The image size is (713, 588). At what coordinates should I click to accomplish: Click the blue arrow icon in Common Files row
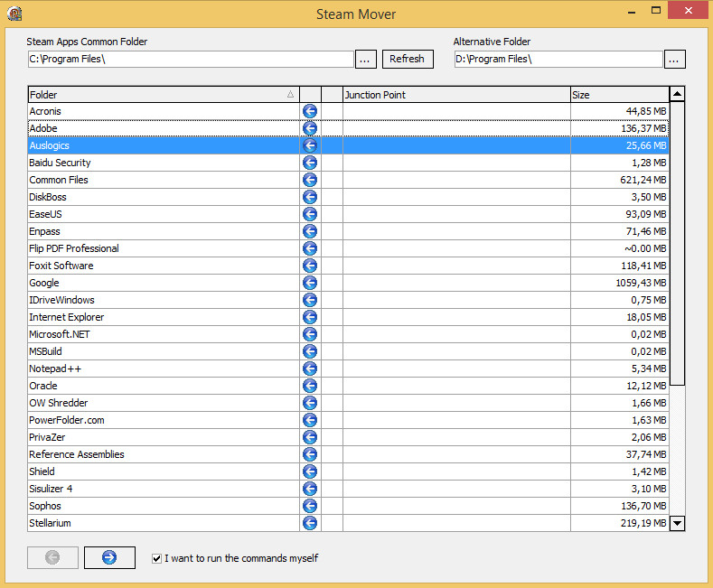[x=310, y=180]
